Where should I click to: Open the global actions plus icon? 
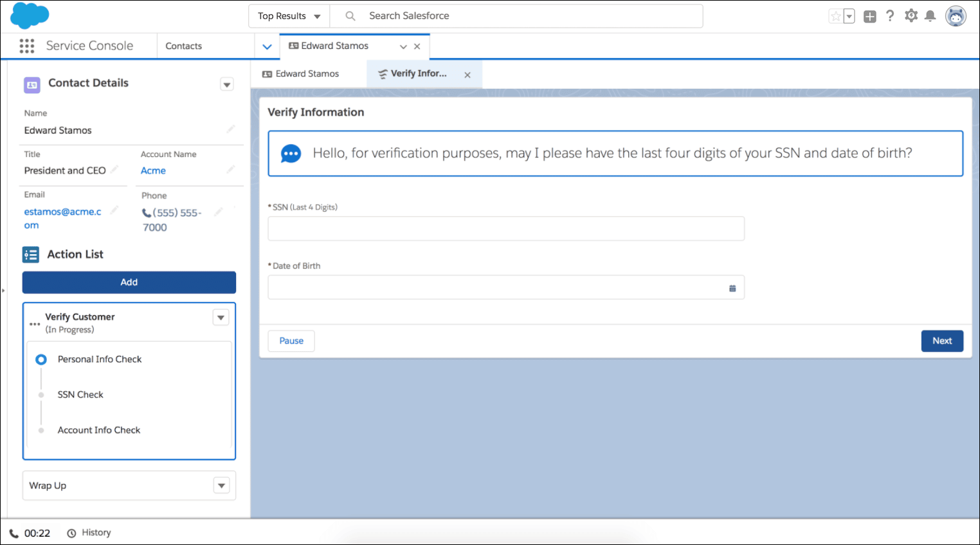click(870, 17)
